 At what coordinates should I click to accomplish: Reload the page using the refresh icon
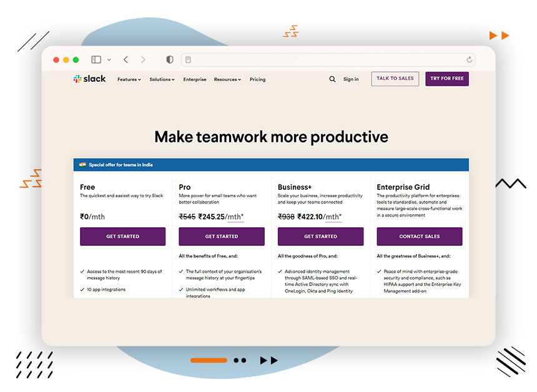pos(470,59)
